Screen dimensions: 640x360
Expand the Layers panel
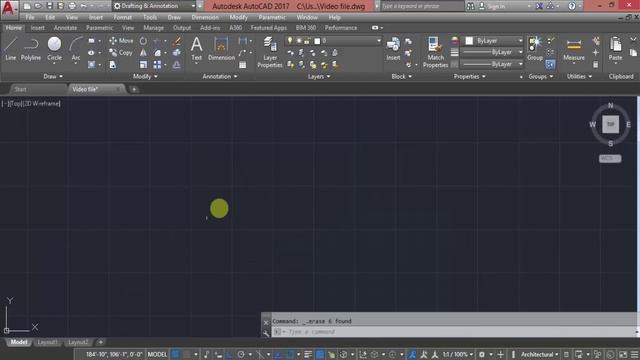coord(319,76)
